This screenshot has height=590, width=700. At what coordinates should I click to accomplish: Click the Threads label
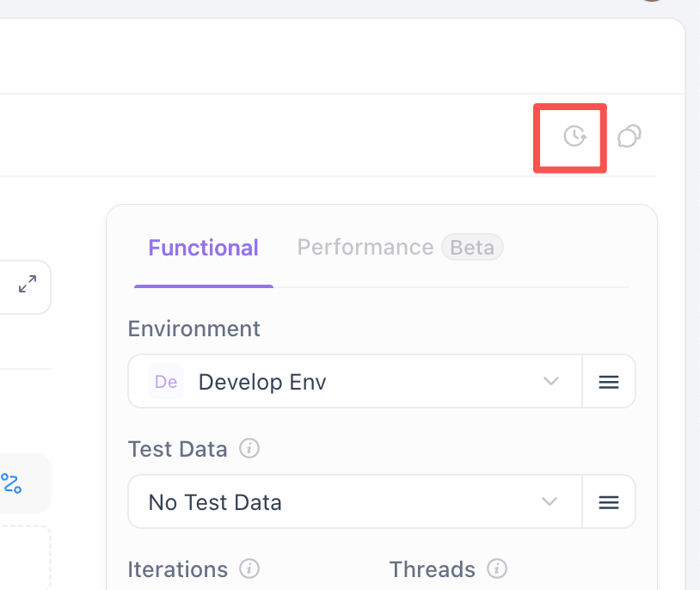tap(433, 569)
